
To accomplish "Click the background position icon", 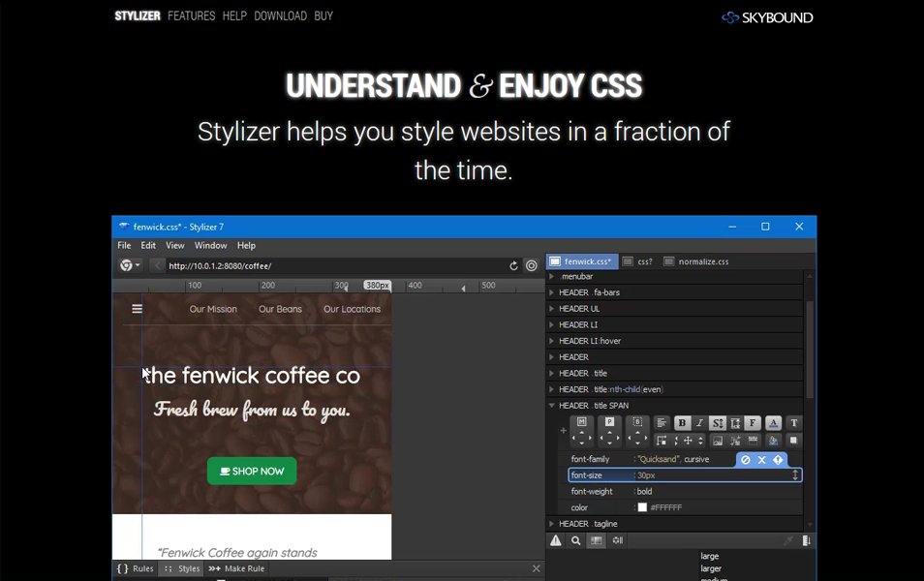I will 735,441.
